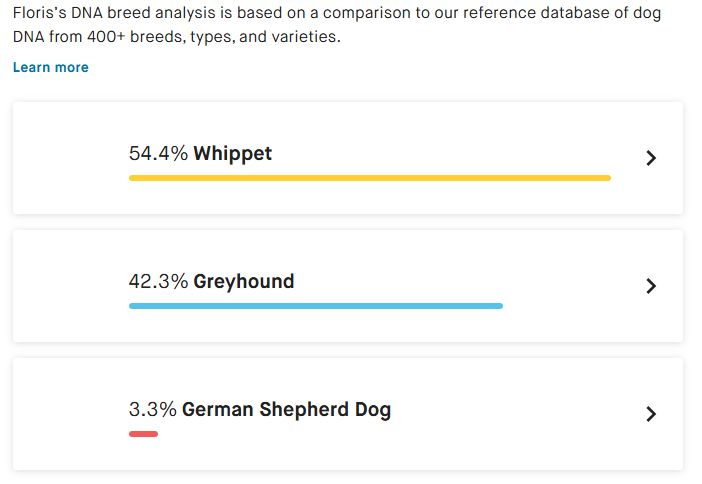The width and height of the screenshot is (702, 484).
Task: Expand Greyhound breed details chevron
Action: [x=651, y=286]
